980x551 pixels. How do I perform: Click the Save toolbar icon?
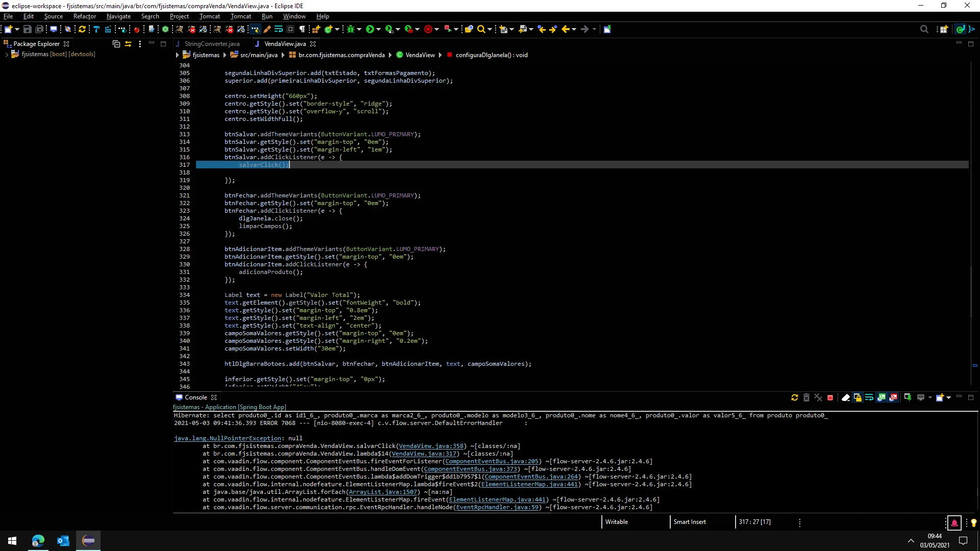(x=28, y=29)
